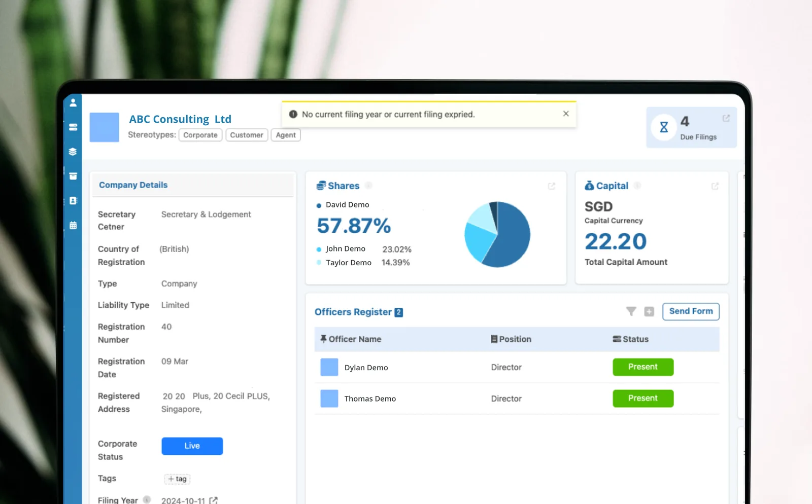
Task: Open the archive box sidebar icon
Action: coord(73,176)
